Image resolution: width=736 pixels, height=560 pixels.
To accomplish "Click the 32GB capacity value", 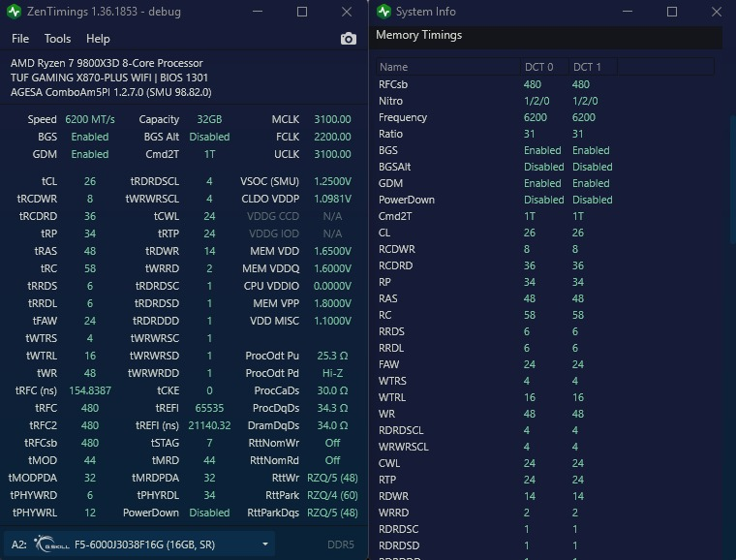I will point(209,119).
